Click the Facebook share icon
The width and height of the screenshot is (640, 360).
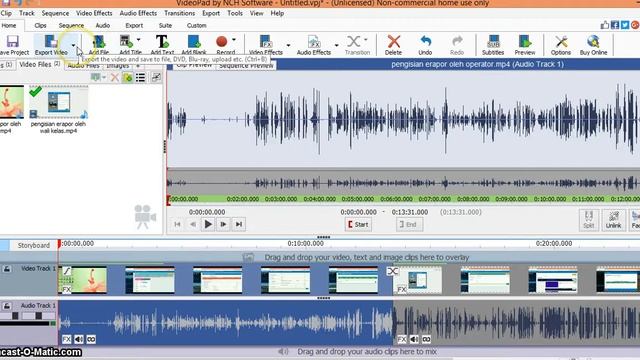(x=615, y=25)
